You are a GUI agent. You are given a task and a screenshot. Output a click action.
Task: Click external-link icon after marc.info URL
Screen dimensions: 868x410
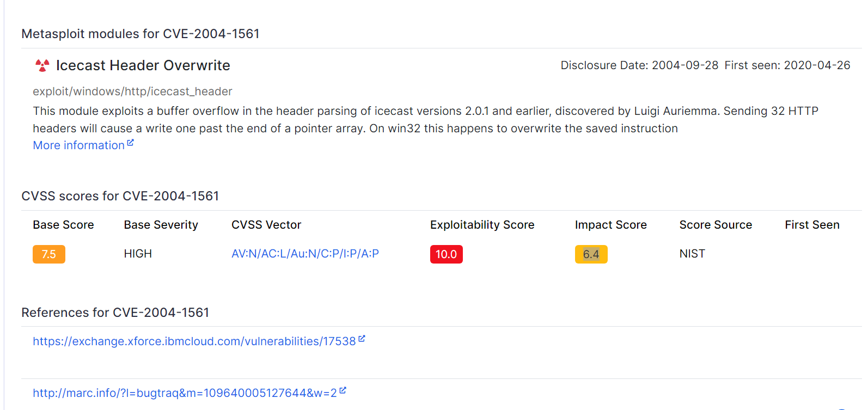(343, 390)
